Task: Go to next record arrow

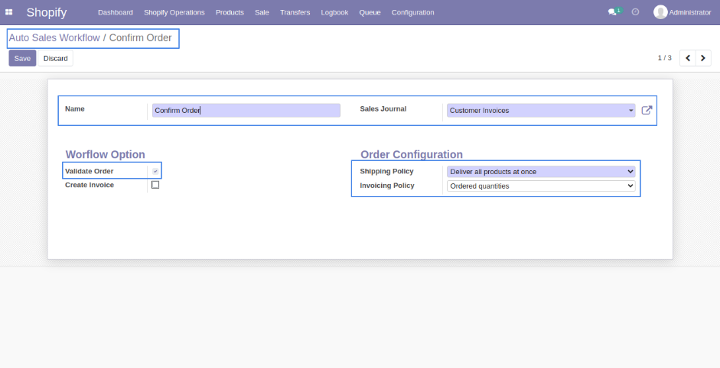Action: click(703, 58)
